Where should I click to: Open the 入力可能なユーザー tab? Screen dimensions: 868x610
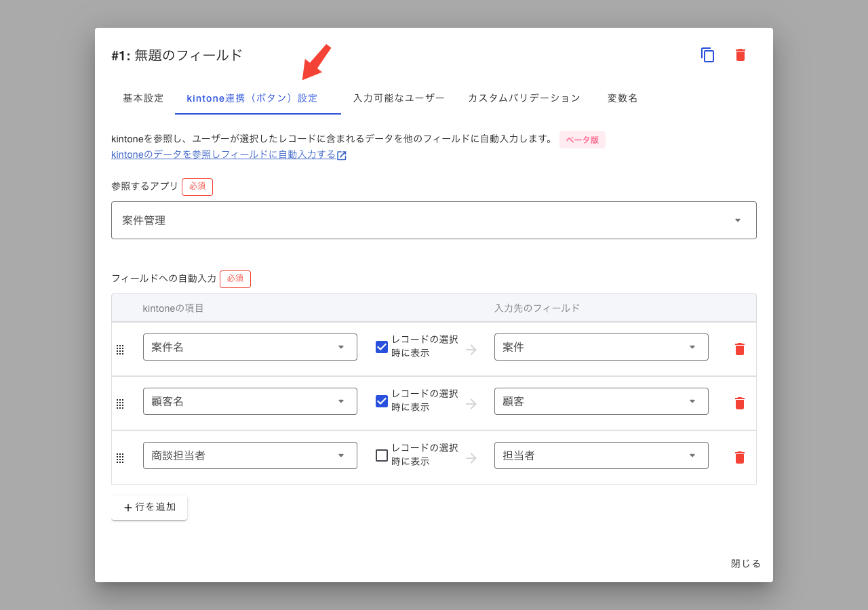coord(399,98)
